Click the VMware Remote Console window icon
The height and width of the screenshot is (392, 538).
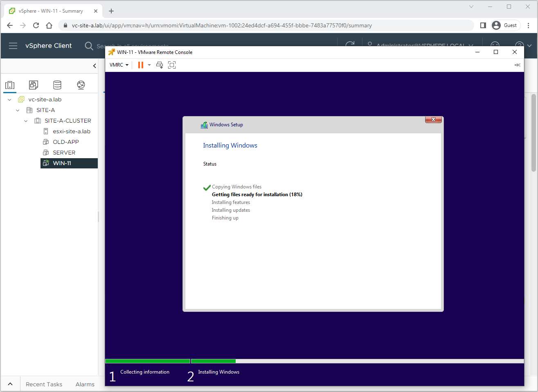[x=112, y=52]
